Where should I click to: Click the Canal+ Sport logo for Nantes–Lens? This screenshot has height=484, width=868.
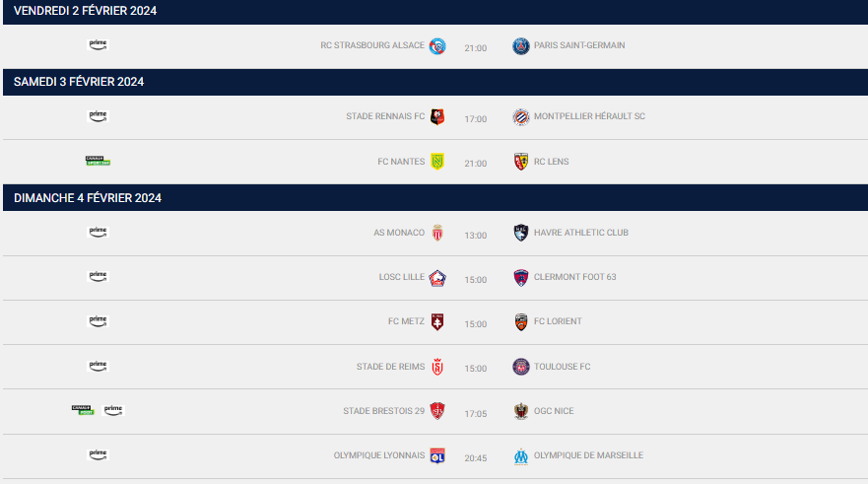point(98,161)
